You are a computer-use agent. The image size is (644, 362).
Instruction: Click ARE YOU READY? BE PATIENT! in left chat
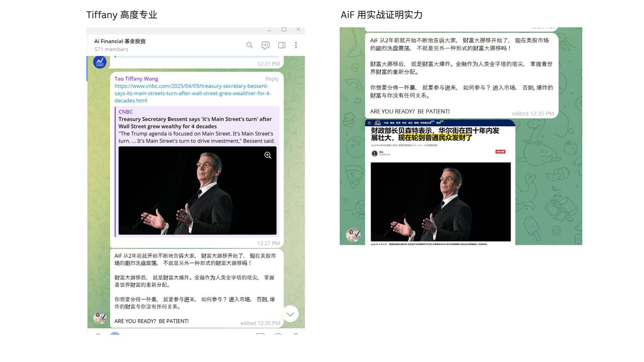click(x=152, y=321)
